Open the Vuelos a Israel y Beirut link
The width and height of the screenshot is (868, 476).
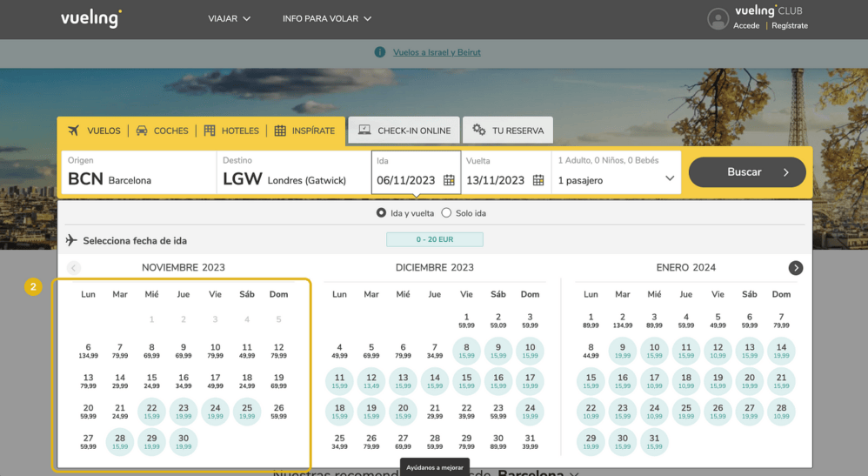pos(437,52)
